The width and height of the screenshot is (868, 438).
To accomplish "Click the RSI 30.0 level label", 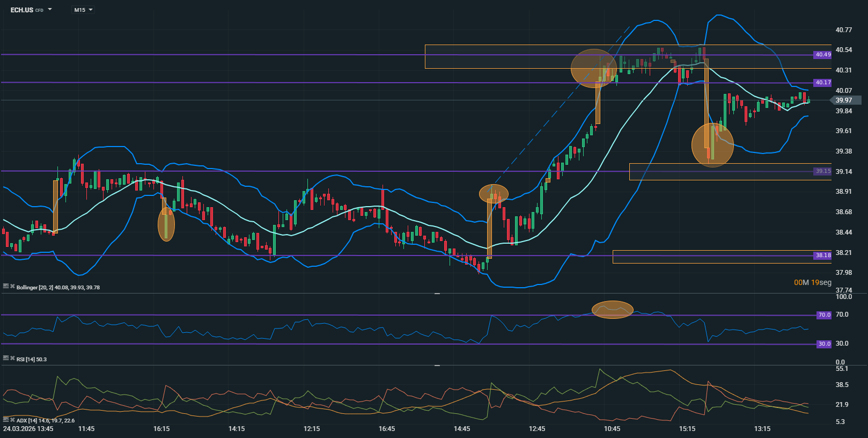I will [x=823, y=344].
